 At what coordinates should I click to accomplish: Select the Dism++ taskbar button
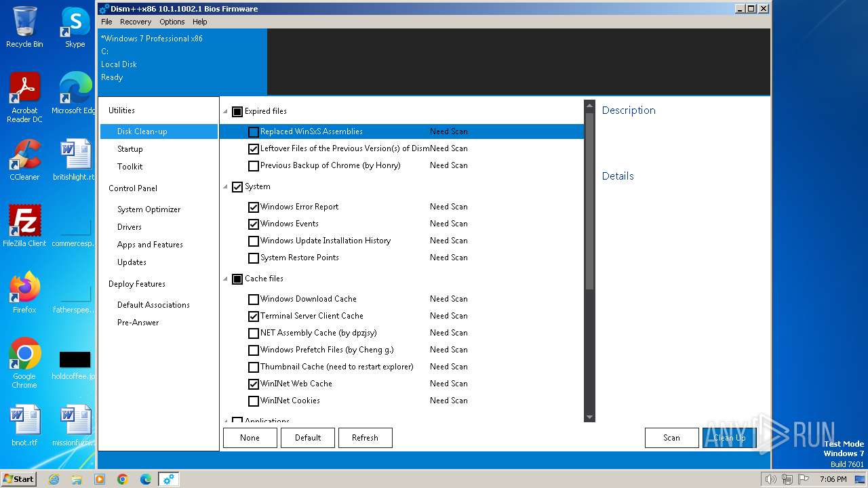coord(168,479)
